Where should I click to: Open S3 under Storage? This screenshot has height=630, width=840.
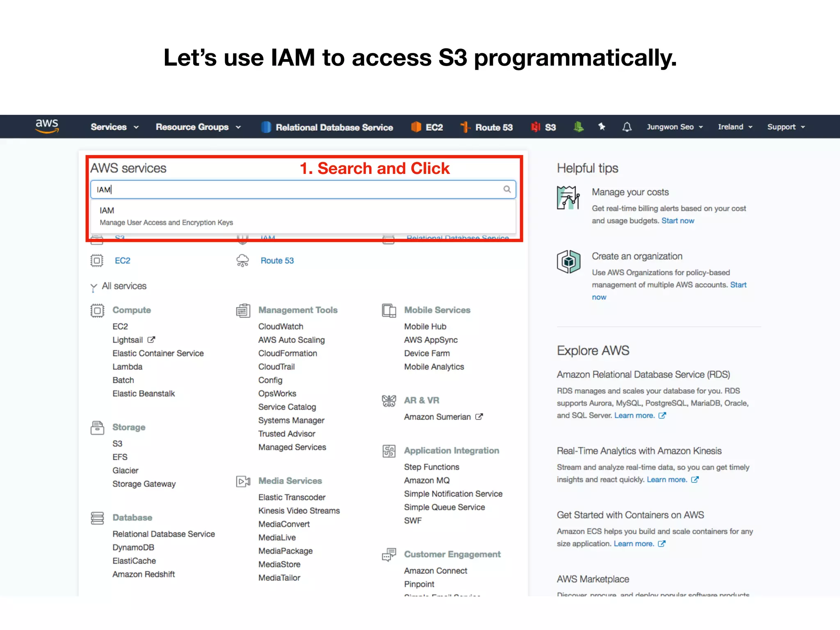click(x=117, y=444)
